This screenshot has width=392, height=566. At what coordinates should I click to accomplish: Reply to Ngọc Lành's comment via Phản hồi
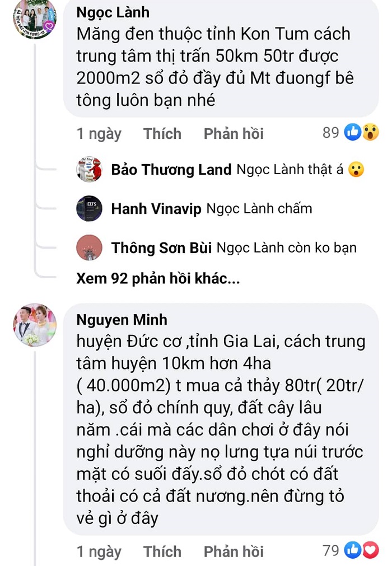(234, 134)
